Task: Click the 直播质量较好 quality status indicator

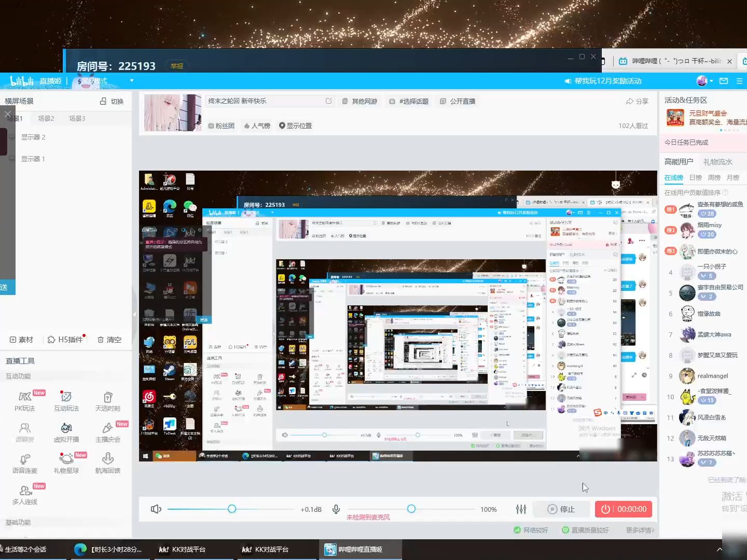Action: pyautogui.click(x=585, y=530)
